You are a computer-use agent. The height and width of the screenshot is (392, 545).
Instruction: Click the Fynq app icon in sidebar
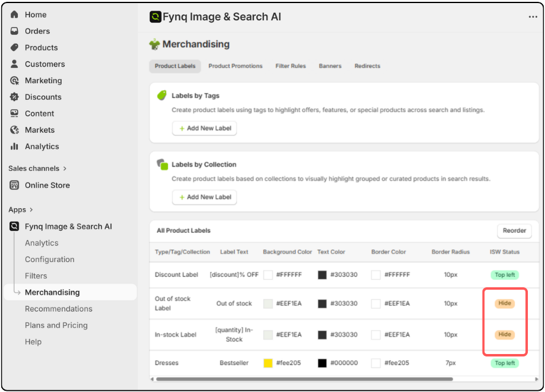pyautogui.click(x=14, y=227)
